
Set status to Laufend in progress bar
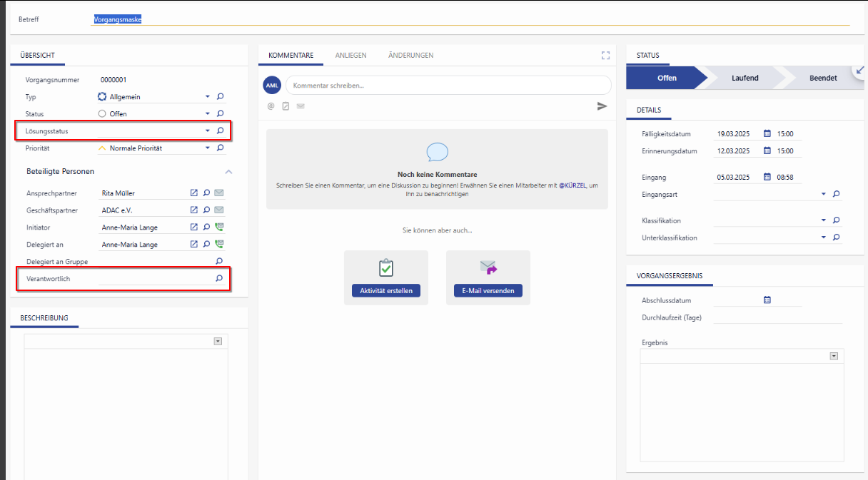[x=745, y=78]
